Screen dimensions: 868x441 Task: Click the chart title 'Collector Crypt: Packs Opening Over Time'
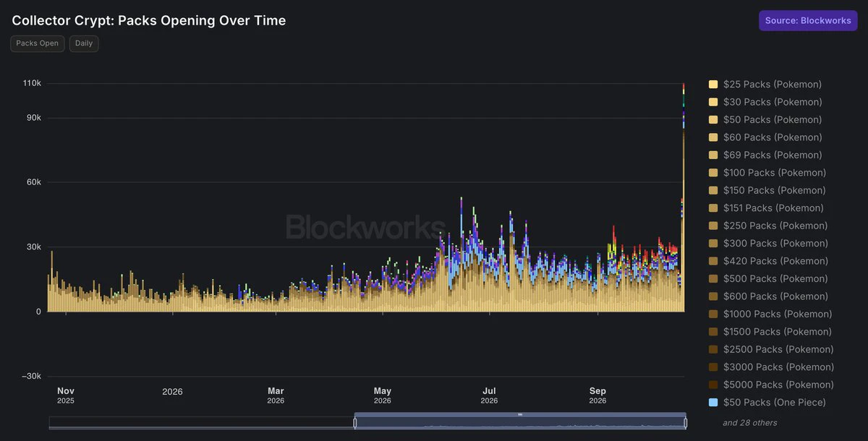tap(149, 20)
